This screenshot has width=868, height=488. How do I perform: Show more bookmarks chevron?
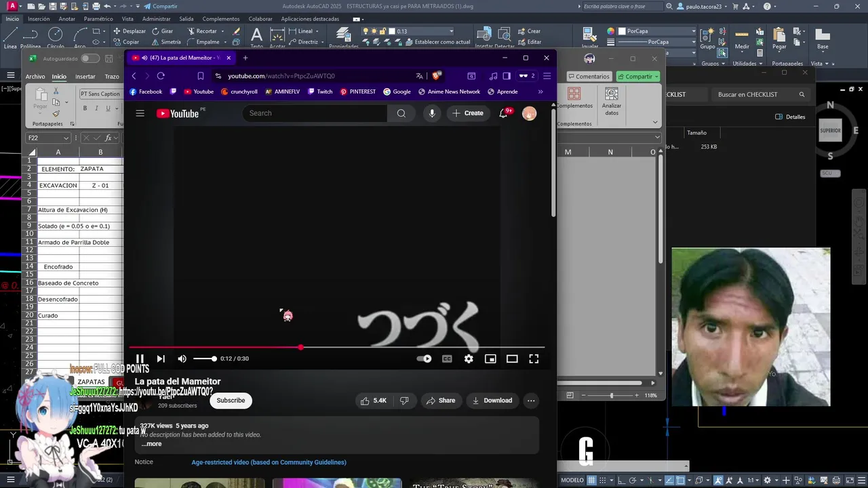click(540, 91)
